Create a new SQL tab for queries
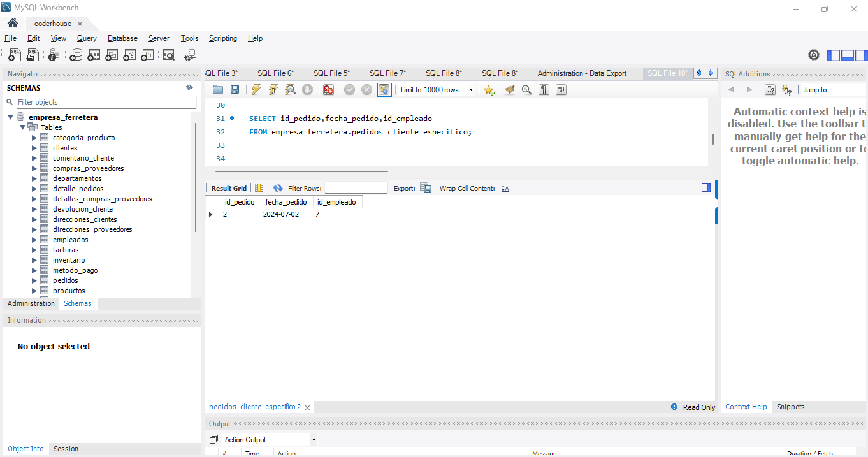This screenshot has width=868, height=457. pyautogui.click(x=15, y=55)
